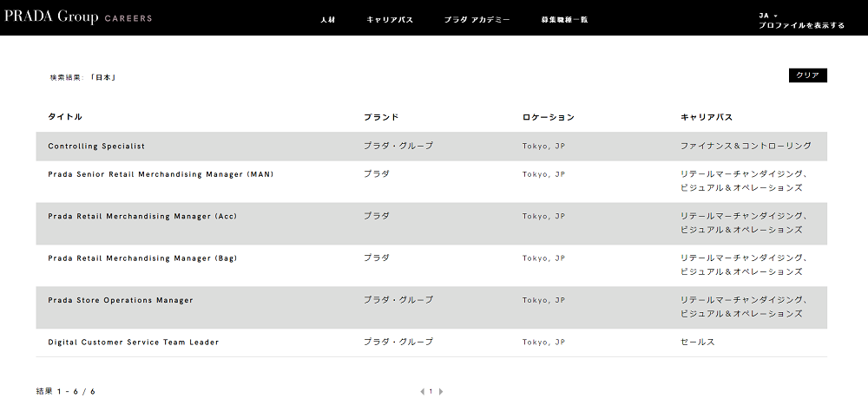
Task: Go to previous results page arrow
Action: click(x=423, y=392)
